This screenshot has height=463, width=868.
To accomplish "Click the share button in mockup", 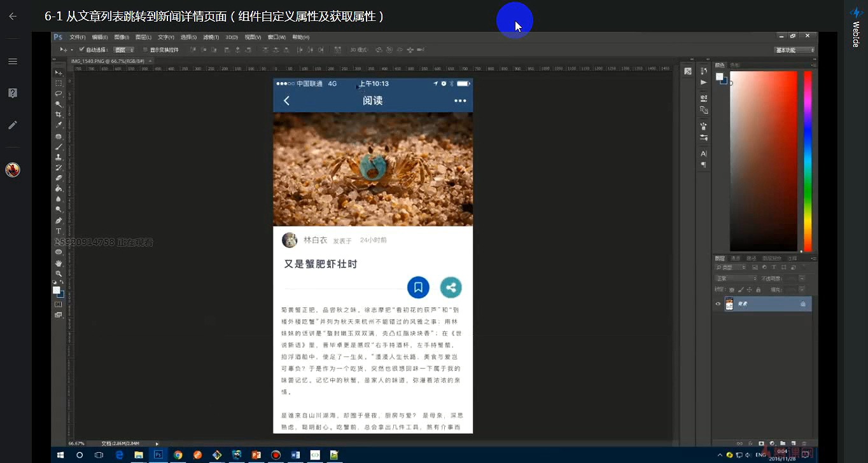I will 451,287.
